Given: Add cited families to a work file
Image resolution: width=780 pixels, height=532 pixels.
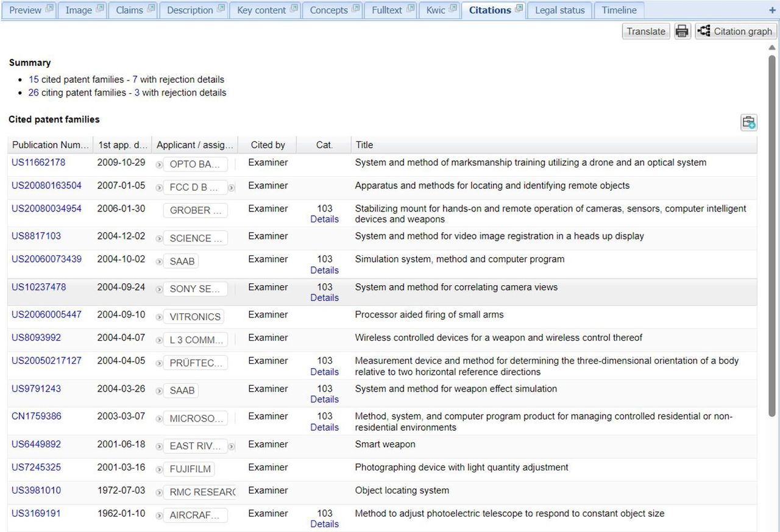Looking at the screenshot, I should pos(749,122).
